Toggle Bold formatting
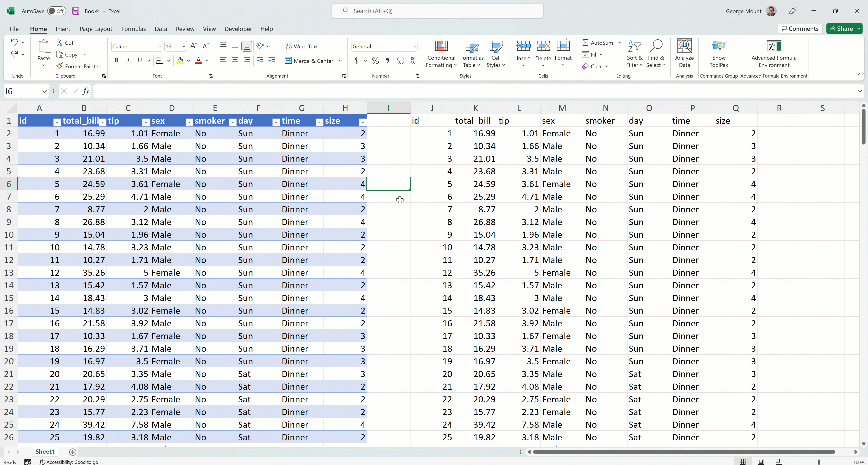The height and width of the screenshot is (465, 868). click(x=117, y=61)
